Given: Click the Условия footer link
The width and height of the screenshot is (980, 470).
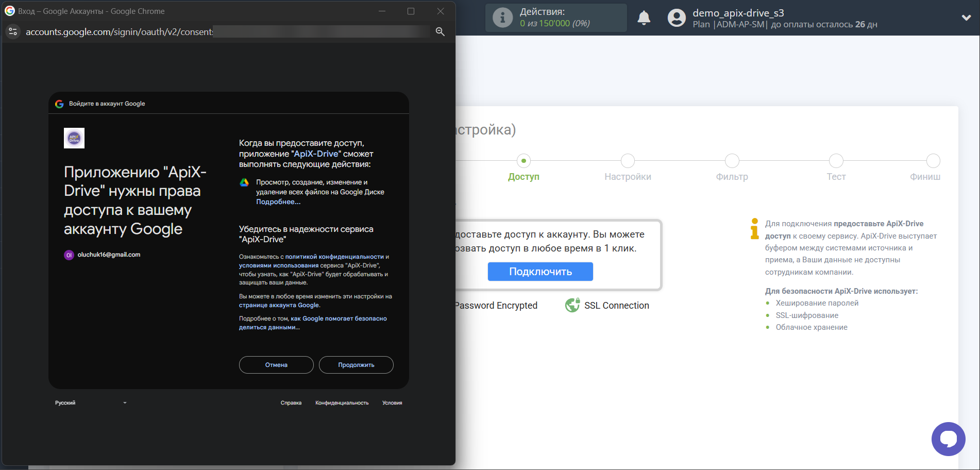Looking at the screenshot, I should tap(392, 403).
